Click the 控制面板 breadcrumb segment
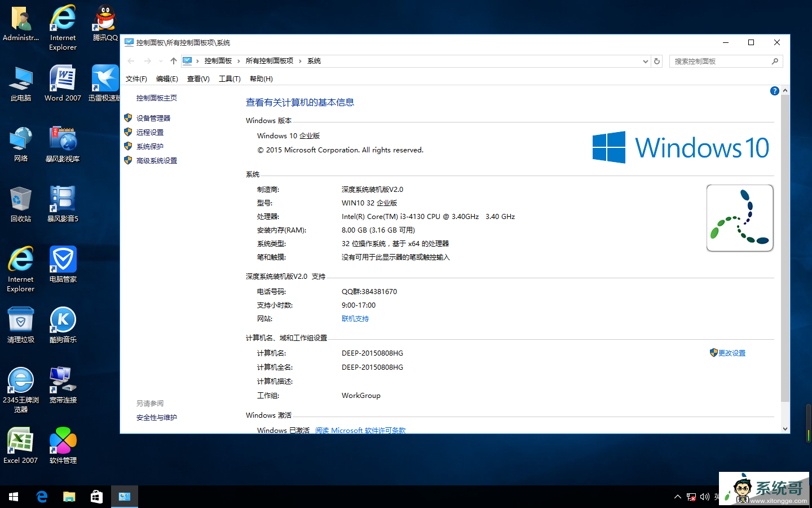This screenshot has width=812, height=508. (218, 61)
